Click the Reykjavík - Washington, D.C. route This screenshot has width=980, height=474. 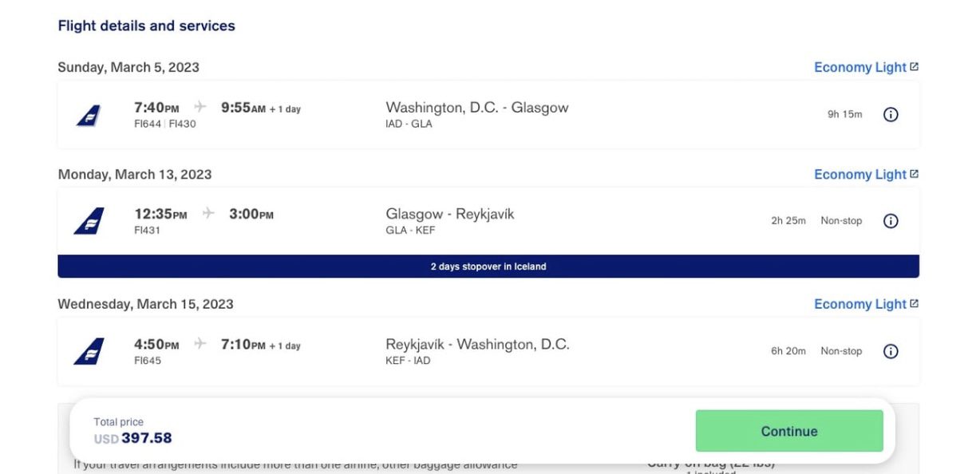(x=477, y=344)
